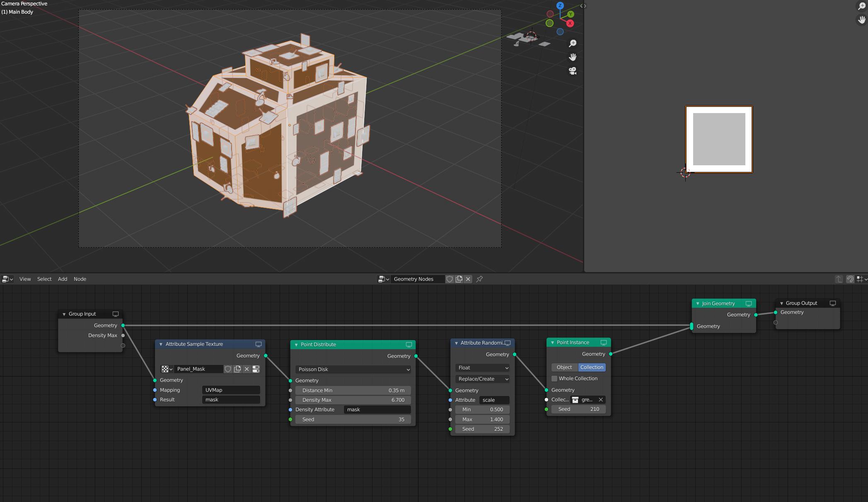Click the Group Input node options monitor icon
868x502 pixels.
tap(116, 314)
